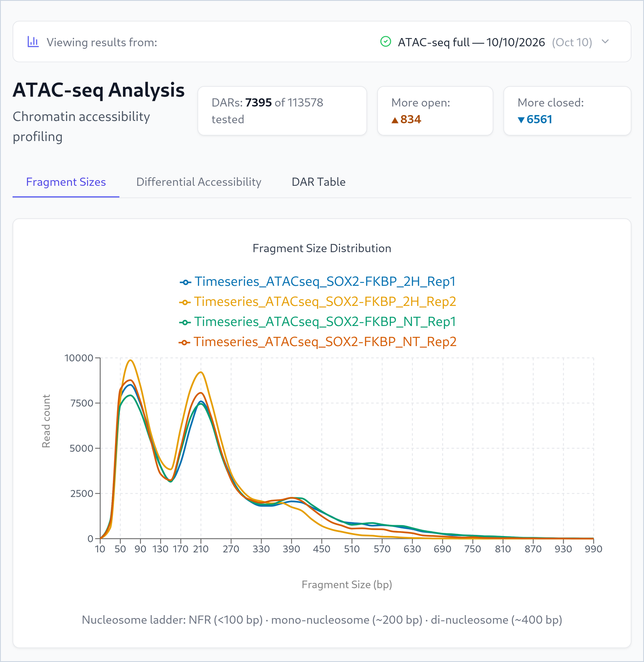The width and height of the screenshot is (644, 662).
Task: Click the yellow 2H_Rep2 legend marker
Action: pyautogui.click(x=185, y=303)
